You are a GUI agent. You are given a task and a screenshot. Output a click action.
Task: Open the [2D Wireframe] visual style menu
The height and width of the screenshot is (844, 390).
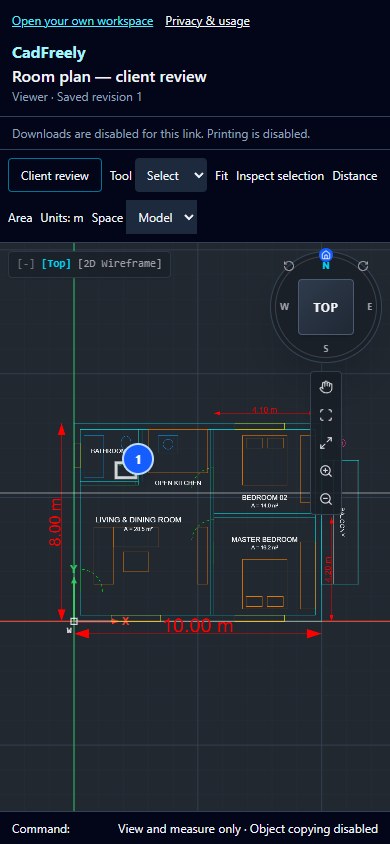pyautogui.click(x=119, y=264)
